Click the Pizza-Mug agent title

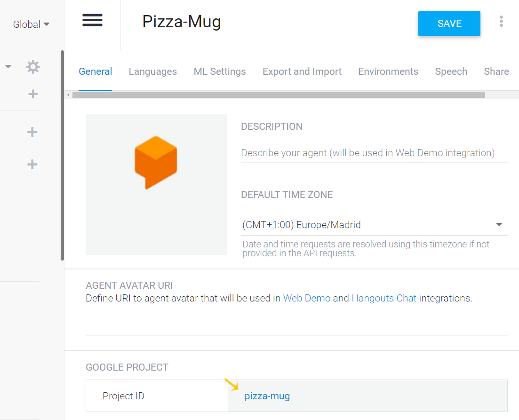click(182, 22)
